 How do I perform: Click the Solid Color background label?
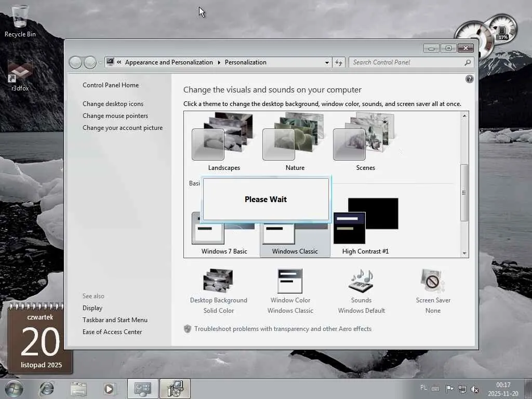(x=219, y=311)
